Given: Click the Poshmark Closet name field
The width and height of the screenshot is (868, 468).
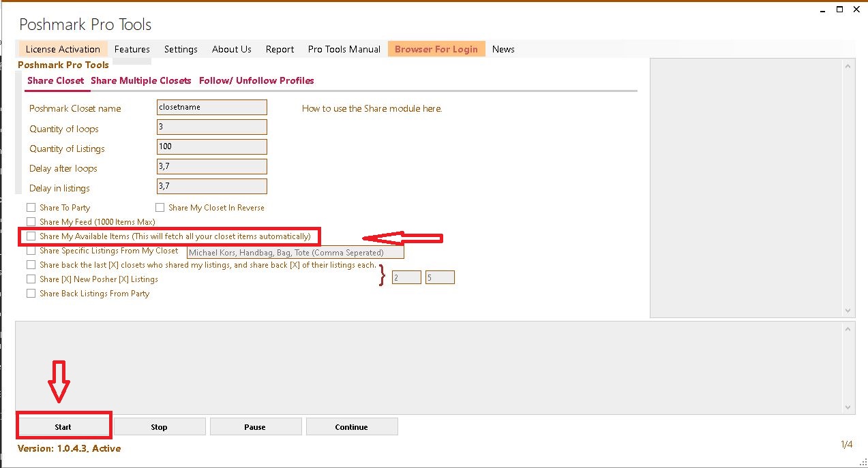Looking at the screenshot, I should pyautogui.click(x=211, y=107).
